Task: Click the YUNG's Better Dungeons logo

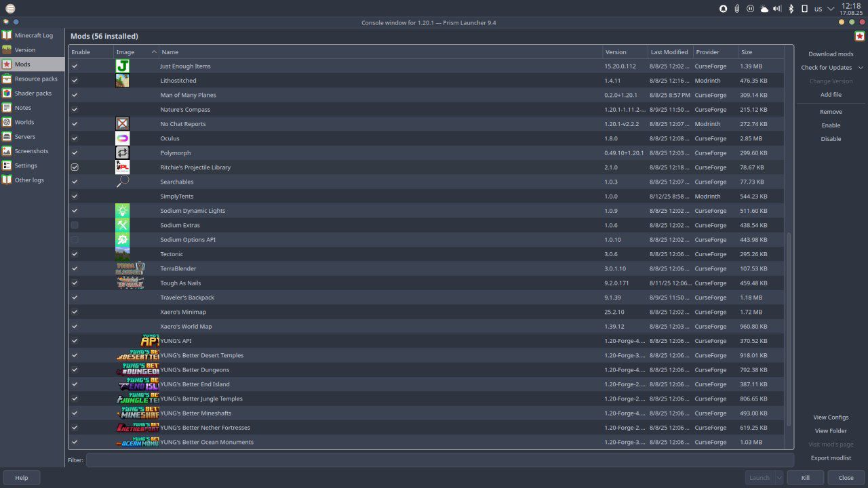Action: (138, 369)
